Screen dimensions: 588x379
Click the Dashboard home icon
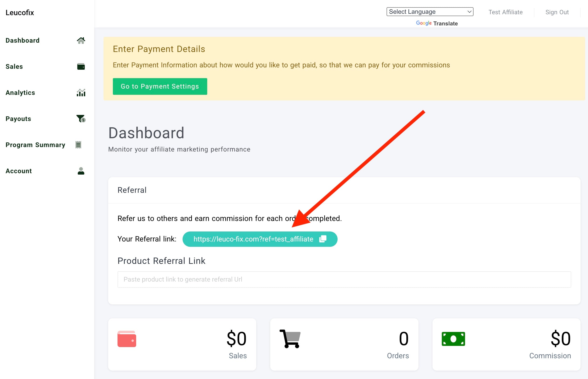point(81,40)
